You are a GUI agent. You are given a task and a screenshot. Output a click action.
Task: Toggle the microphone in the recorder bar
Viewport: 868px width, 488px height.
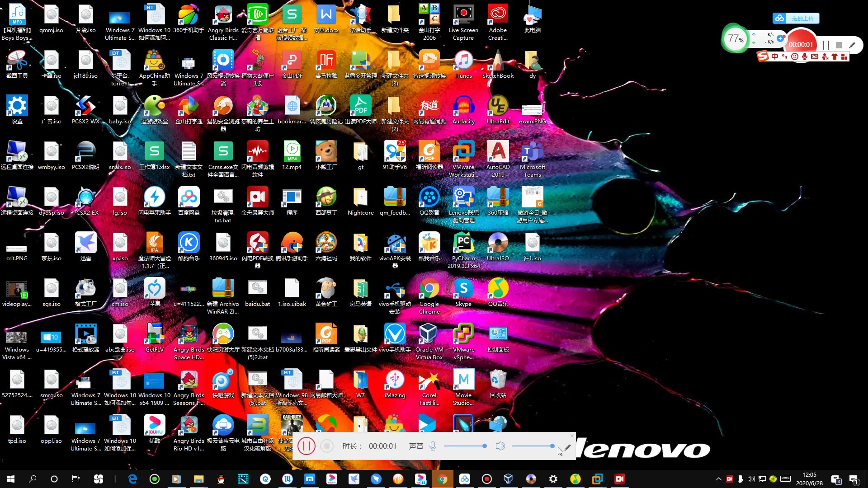coord(433,446)
